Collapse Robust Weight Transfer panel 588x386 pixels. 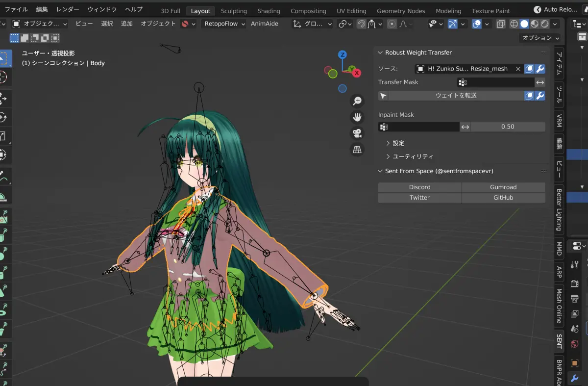point(380,52)
